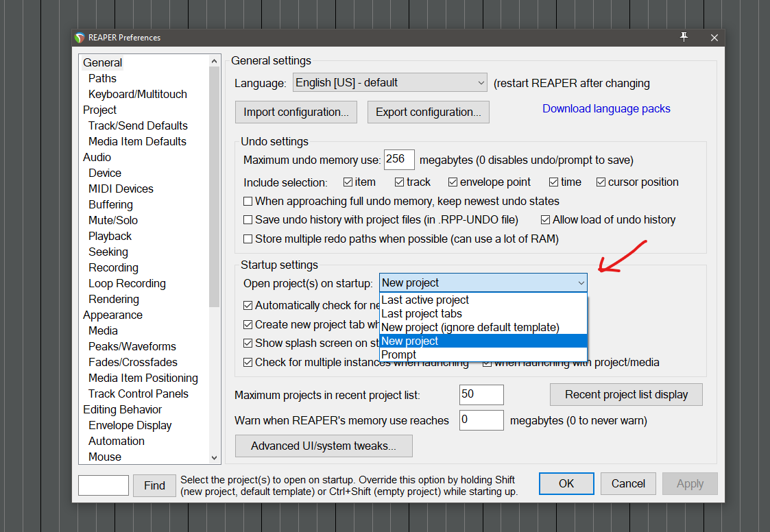The height and width of the screenshot is (532, 770).
Task: Open Download language packs link
Action: click(606, 108)
